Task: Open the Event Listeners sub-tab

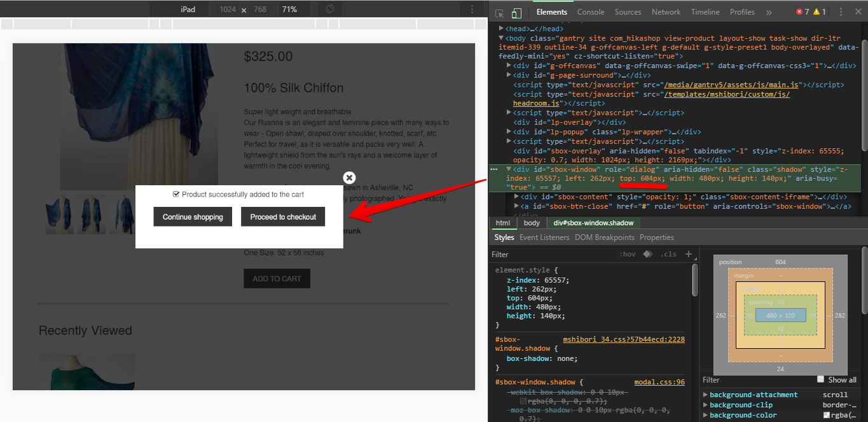Action: coord(544,237)
